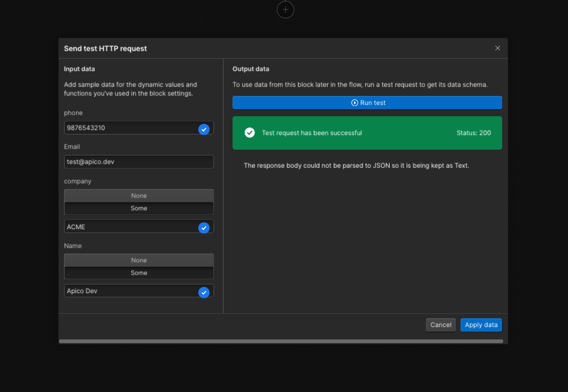
Task: Run the test request
Action: pyautogui.click(x=367, y=103)
